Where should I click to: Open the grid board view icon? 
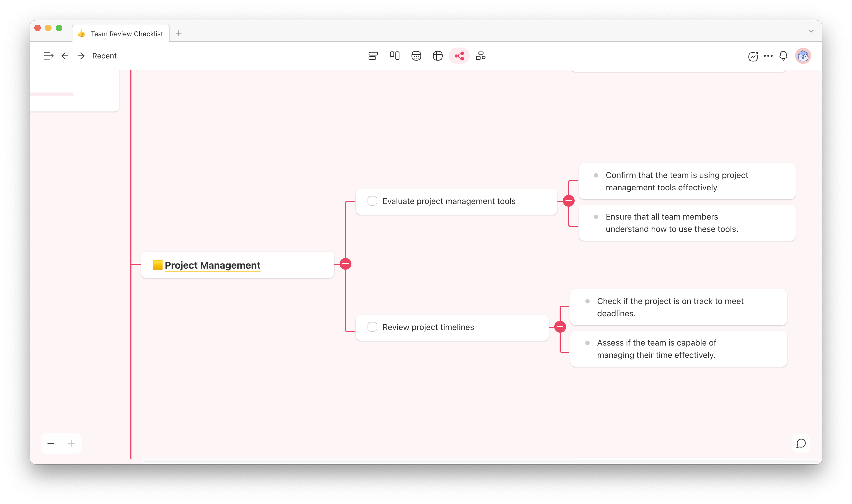pos(416,56)
